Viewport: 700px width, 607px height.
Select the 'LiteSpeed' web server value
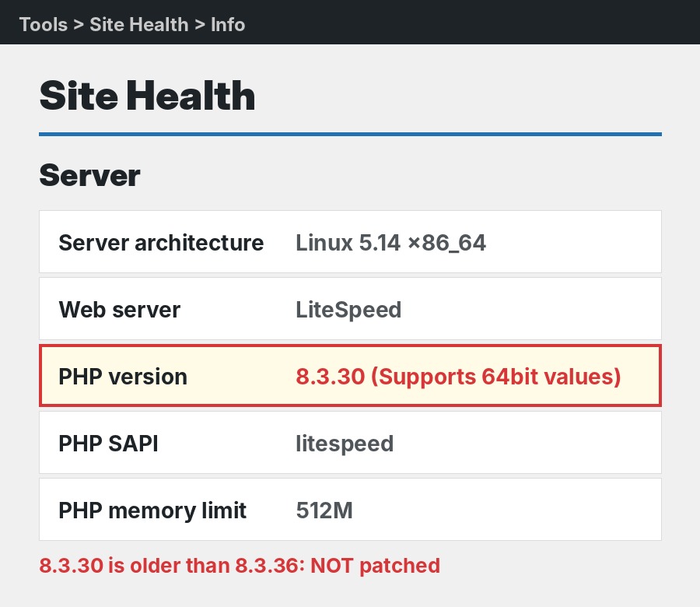(348, 310)
